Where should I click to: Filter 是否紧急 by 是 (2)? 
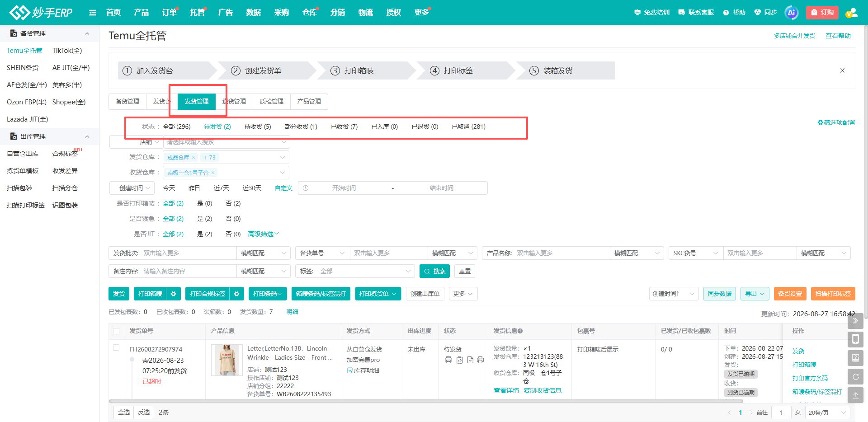[205, 219]
